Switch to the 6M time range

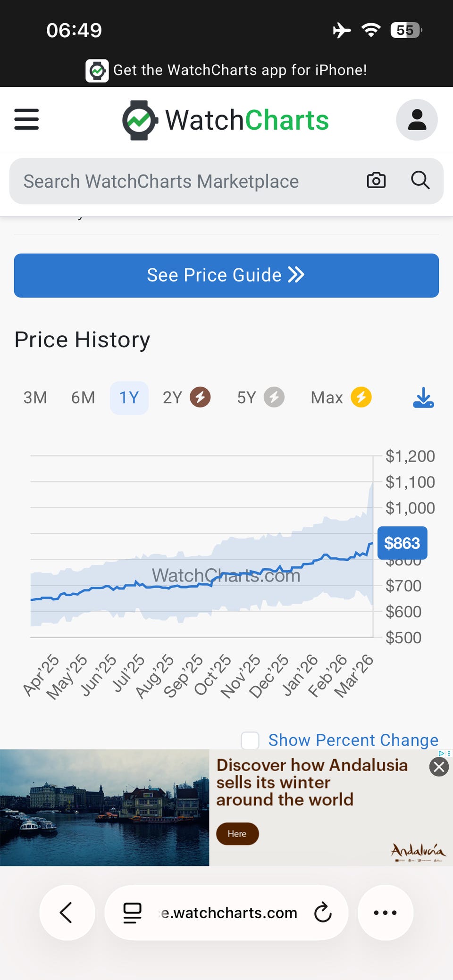coord(83,398)
